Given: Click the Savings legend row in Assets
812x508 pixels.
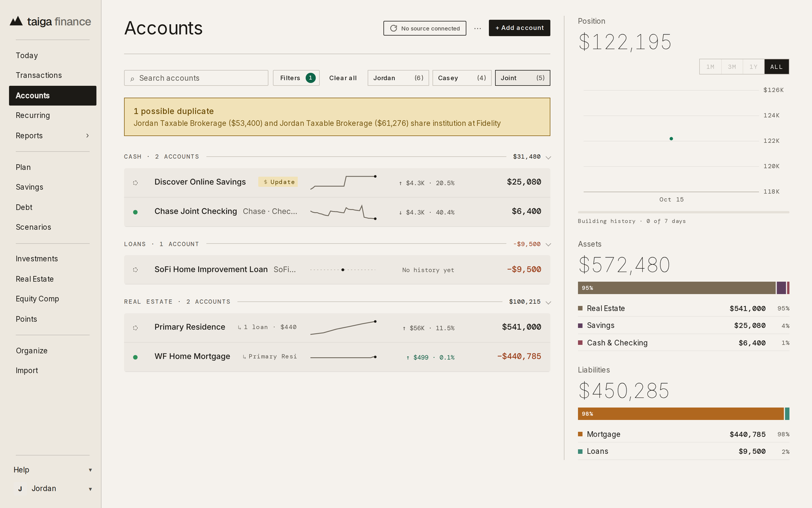Looking at the screenshot, I should click(x=683, y=326).
